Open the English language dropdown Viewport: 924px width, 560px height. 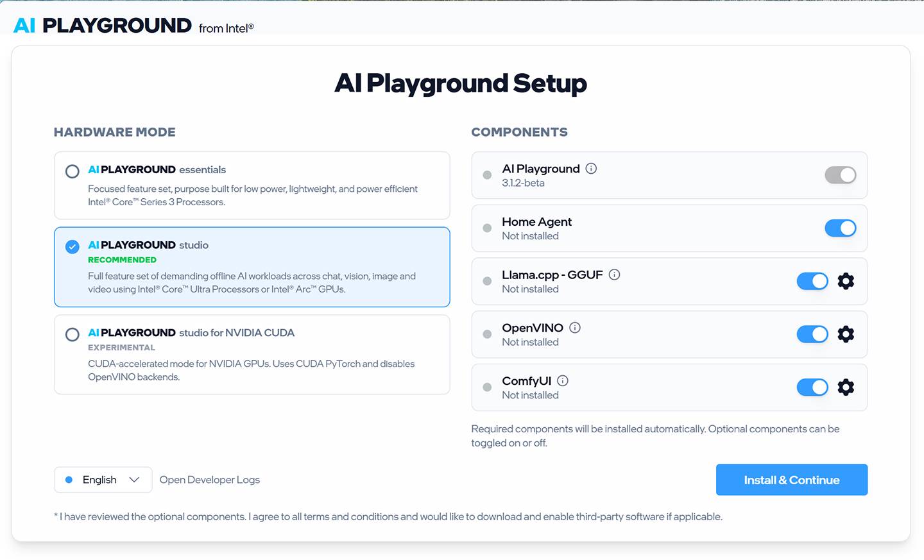(103, 480)
